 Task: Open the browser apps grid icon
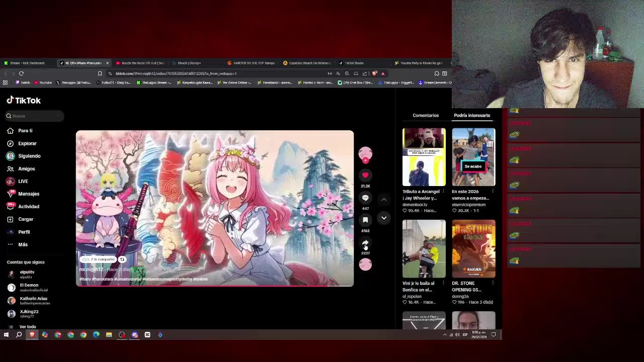point(6,82)
